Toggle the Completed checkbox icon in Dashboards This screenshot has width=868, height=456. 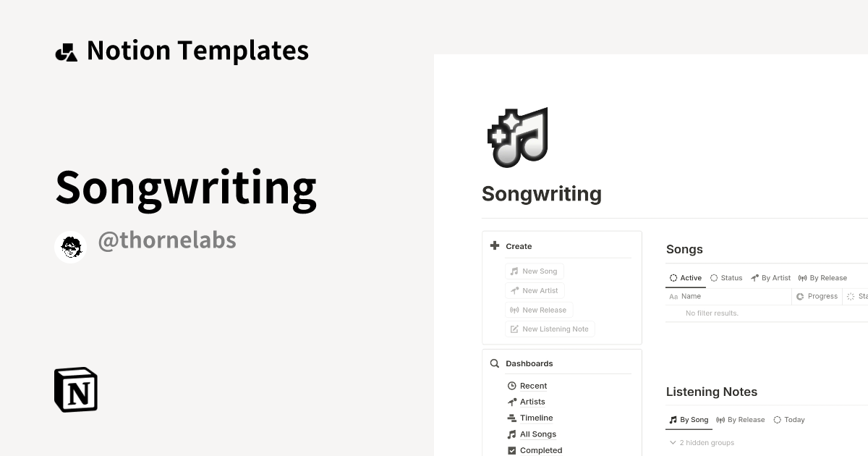(x=511, y=449)
